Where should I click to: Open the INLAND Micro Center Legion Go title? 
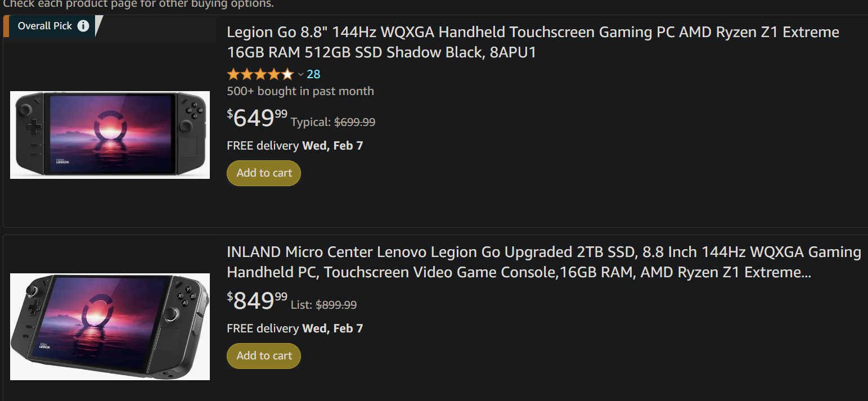(543, 262)
